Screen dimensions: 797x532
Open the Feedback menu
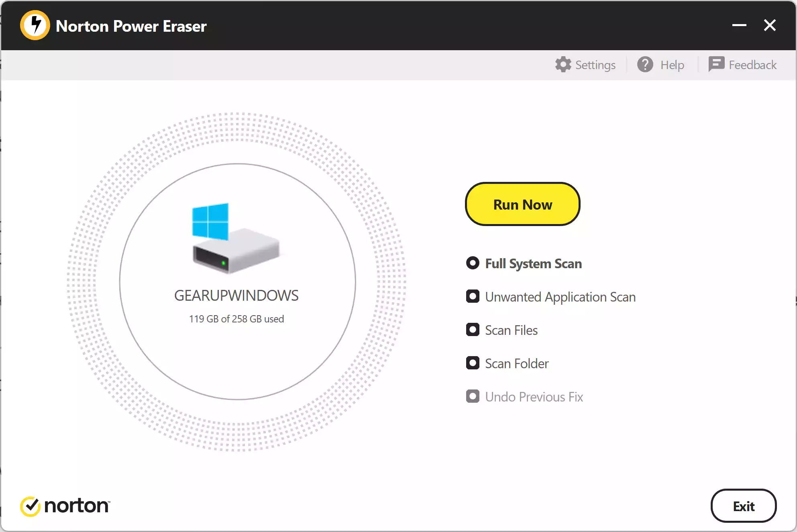pyautogui.click(x=752, y=64)
